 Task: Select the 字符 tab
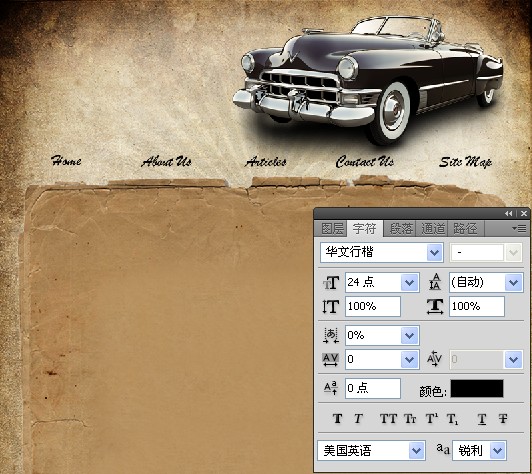pos(365,228)
